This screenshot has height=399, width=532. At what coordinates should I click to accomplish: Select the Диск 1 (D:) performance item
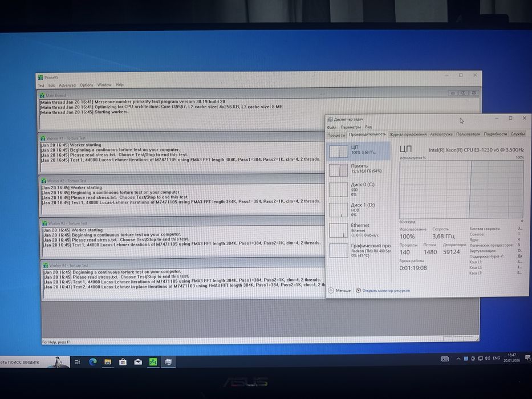pos(359,210)
